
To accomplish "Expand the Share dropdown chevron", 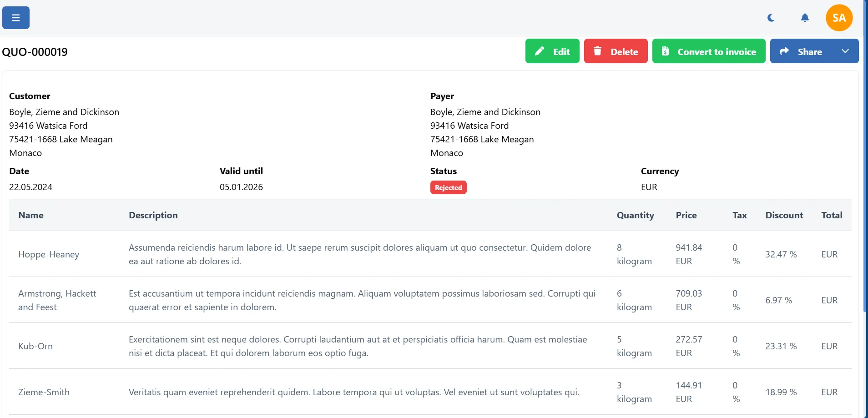I will 845,51.
